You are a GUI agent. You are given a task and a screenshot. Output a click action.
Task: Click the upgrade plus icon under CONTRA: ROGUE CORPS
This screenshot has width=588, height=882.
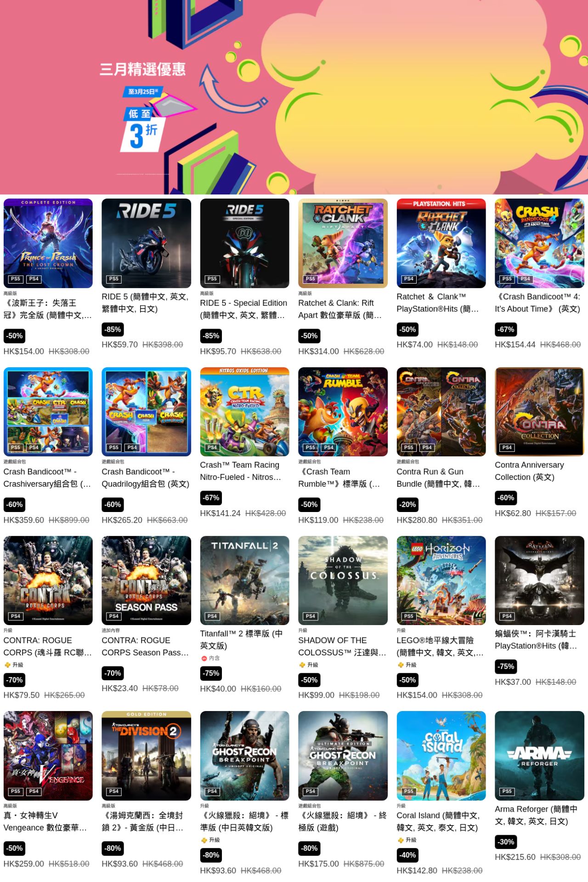[7, 665]
